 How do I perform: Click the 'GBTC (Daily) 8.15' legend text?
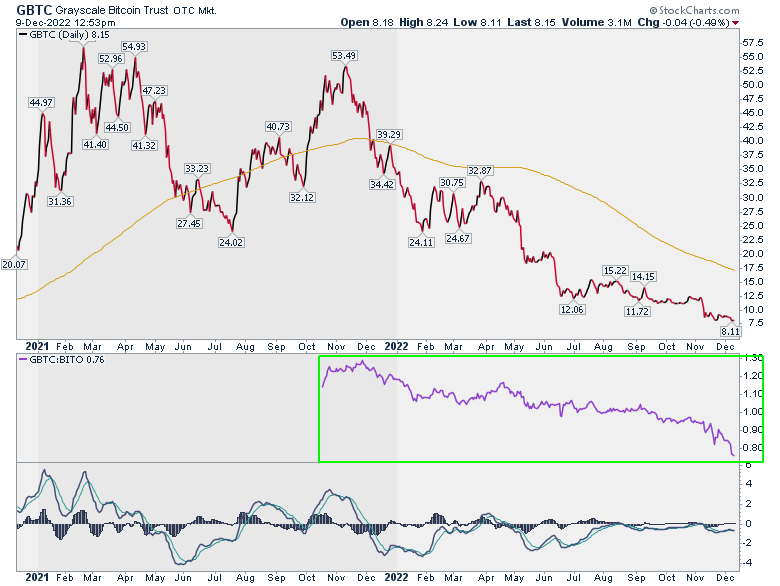point(69,34)
